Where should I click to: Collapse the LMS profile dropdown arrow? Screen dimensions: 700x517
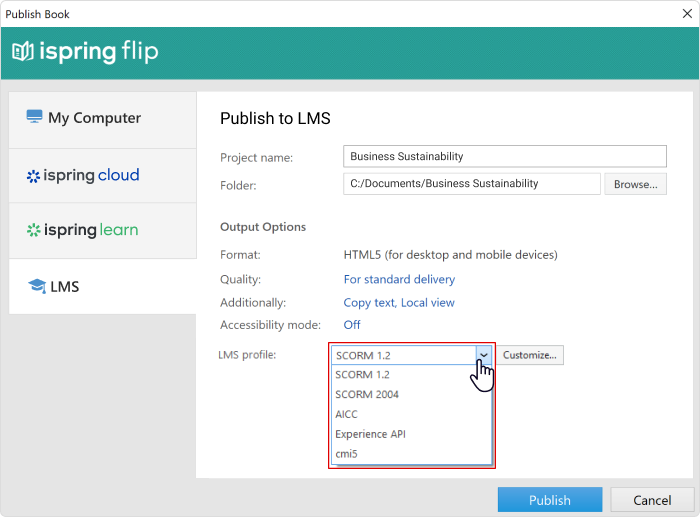(x=483, y=355)
